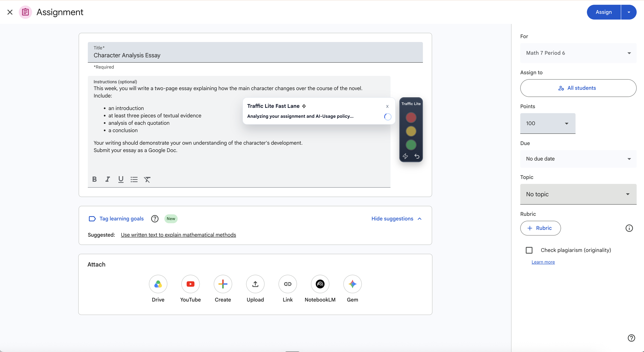Select the green light in Traffic Lite
The height and width of the screenshot is (352, 644).
tap(411, 145)
